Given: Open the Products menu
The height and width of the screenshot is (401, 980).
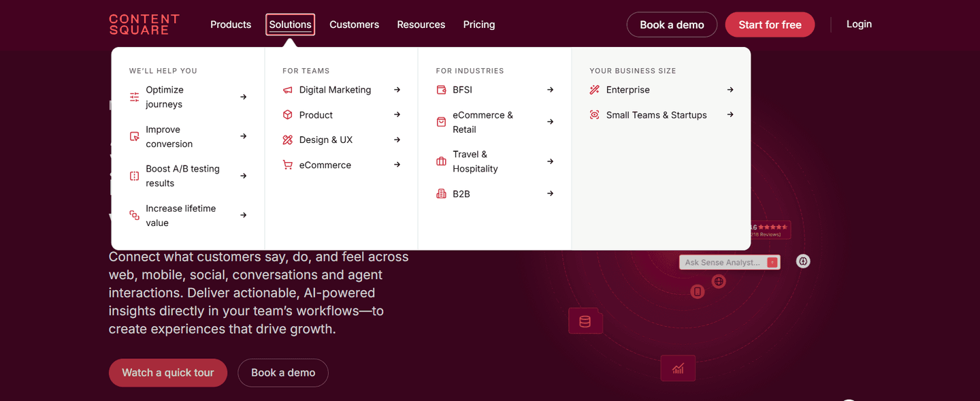Looking at the screenshot, I should 231,25.
